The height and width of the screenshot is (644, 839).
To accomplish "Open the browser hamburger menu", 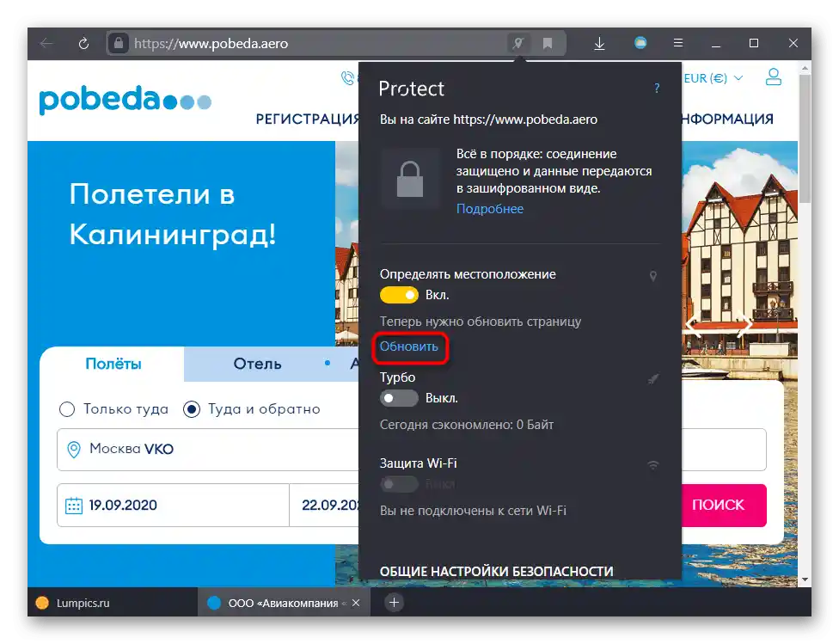I will pos(678,43).
